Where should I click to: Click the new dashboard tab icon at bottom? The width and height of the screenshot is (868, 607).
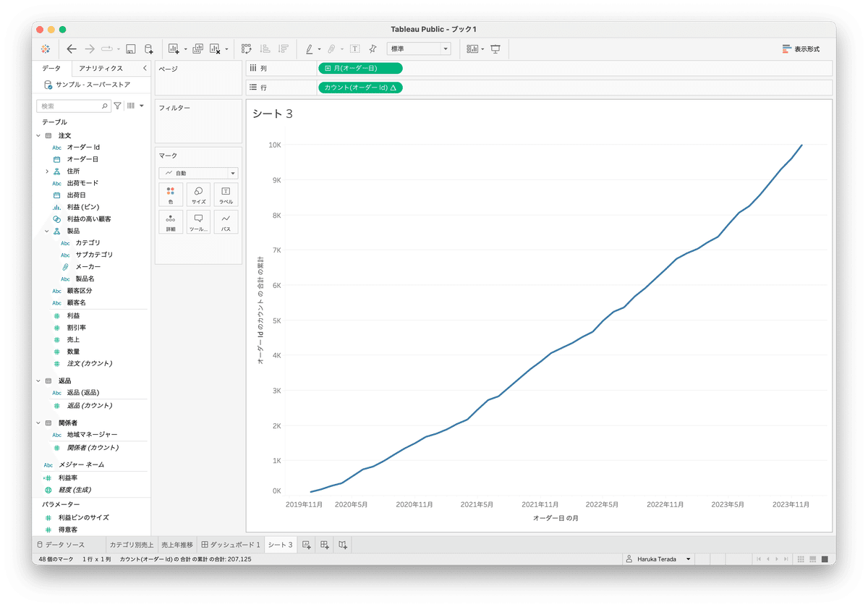[x=325, y=545]
